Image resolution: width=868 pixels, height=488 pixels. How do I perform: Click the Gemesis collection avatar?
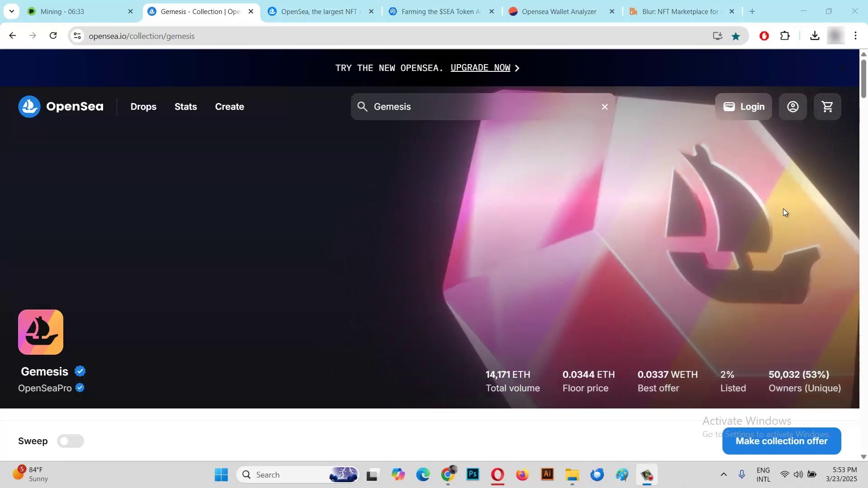coord(41,332)
